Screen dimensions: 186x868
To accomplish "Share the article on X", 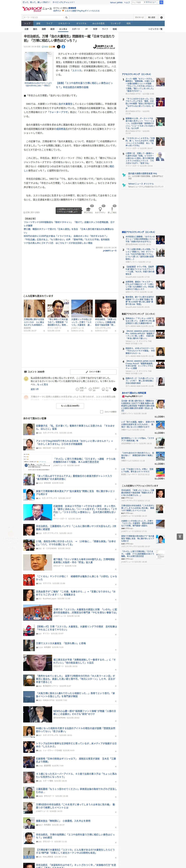I will point(59,47).
